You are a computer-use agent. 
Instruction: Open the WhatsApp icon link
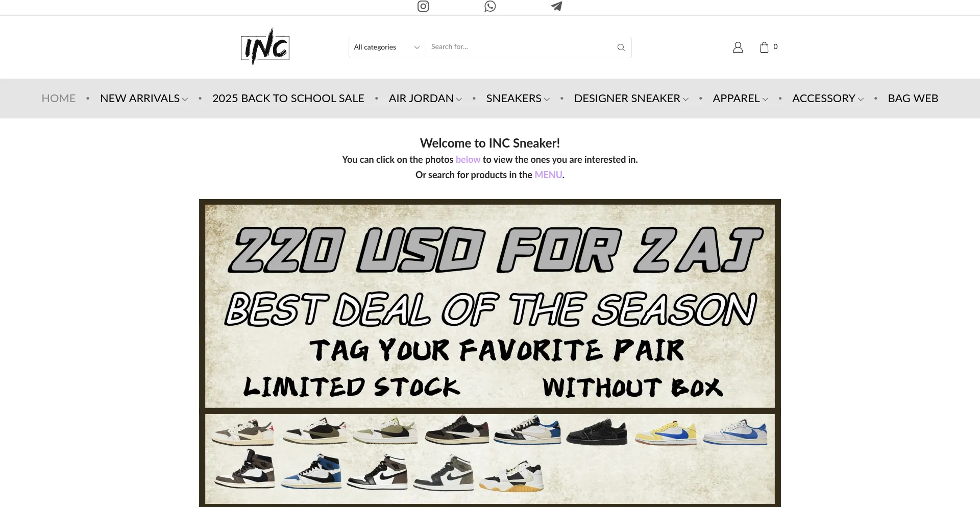click(x=490, y=6)
